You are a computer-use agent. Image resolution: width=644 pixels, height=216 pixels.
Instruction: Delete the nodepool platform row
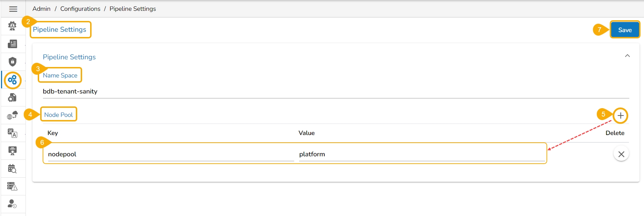click(x=621, y=154)
